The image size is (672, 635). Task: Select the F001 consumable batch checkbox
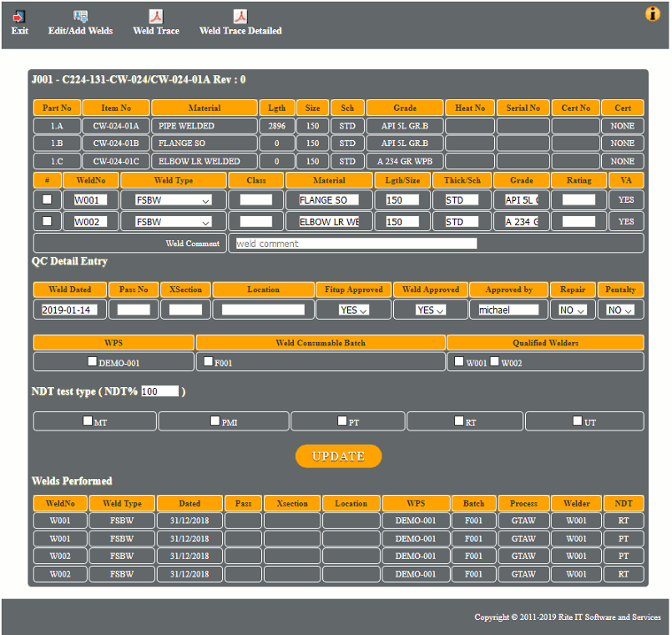[208, 361]
